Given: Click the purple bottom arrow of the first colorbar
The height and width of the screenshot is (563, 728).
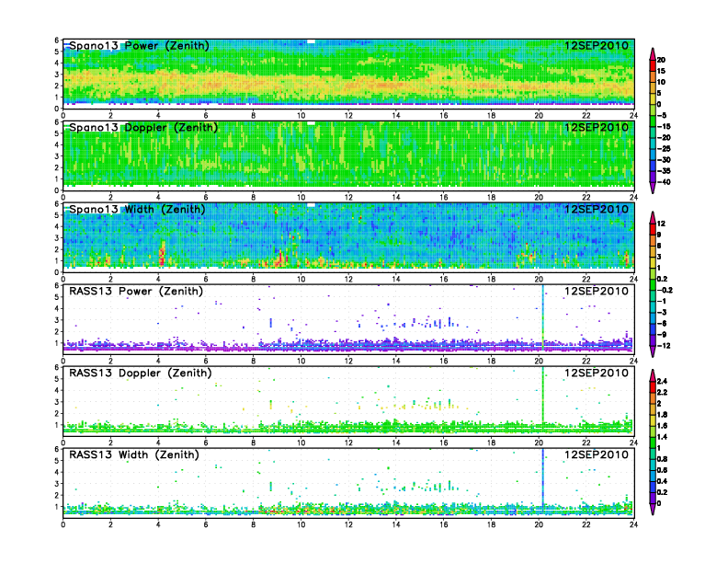Looking at the screenshot, I should click(653, 188).
